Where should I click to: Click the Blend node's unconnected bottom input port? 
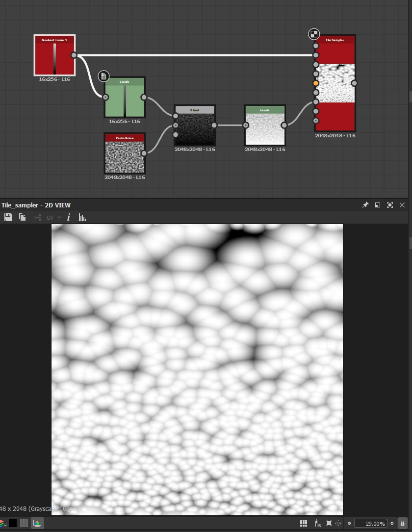176,135
